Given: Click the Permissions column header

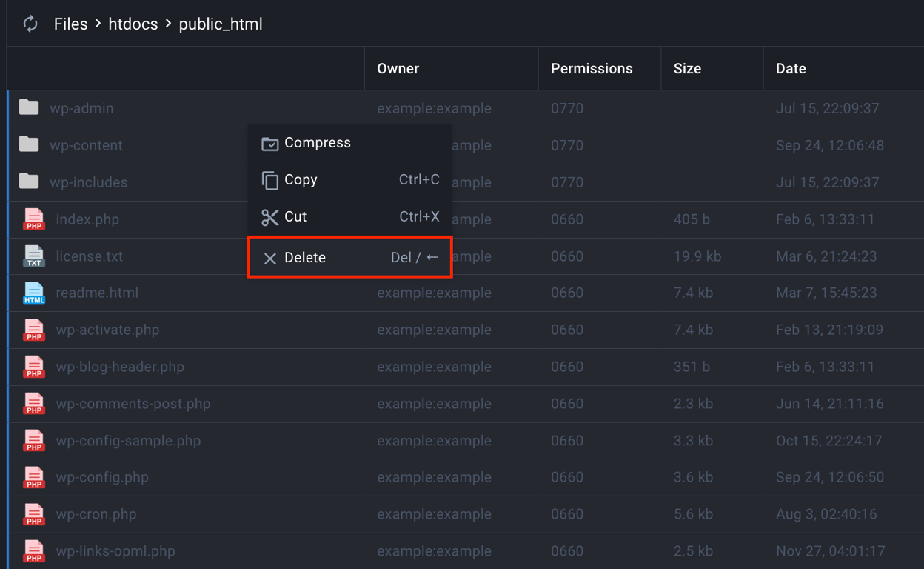Looking at the screenshot, I should pyautogui.click(x=592, y=68).
